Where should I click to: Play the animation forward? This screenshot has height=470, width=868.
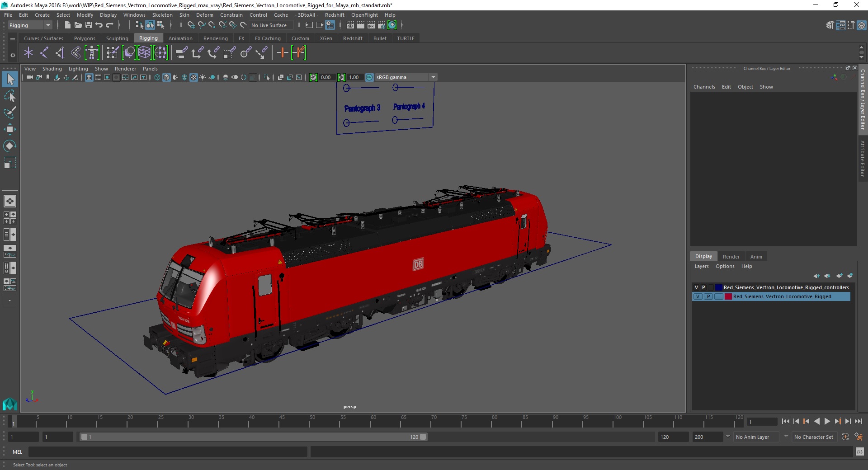tap(827, 421)
